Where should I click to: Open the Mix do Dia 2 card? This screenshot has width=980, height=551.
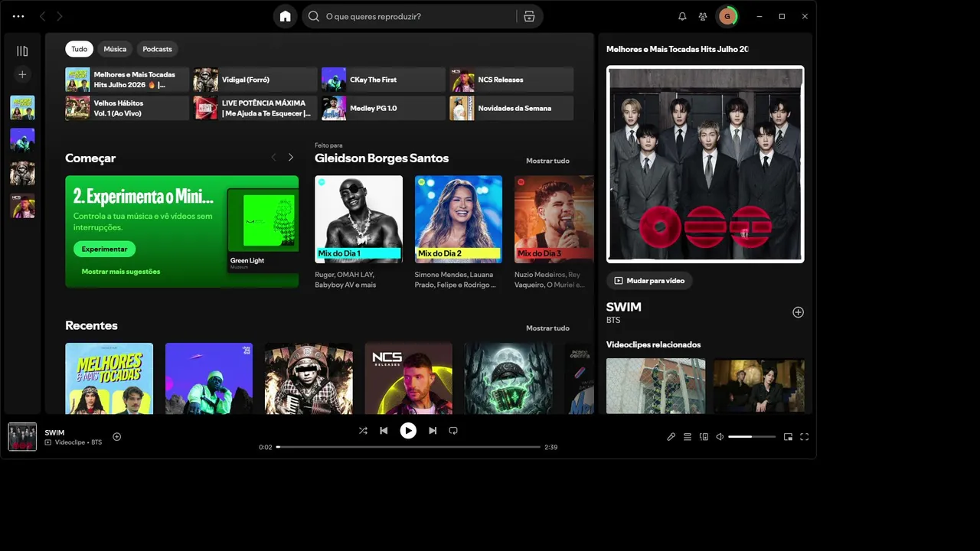[x=459, y=233]
